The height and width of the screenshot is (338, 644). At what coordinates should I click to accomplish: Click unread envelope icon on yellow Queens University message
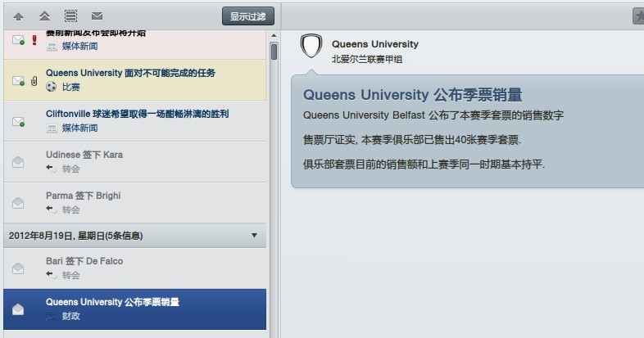click(x=19, y=80)
